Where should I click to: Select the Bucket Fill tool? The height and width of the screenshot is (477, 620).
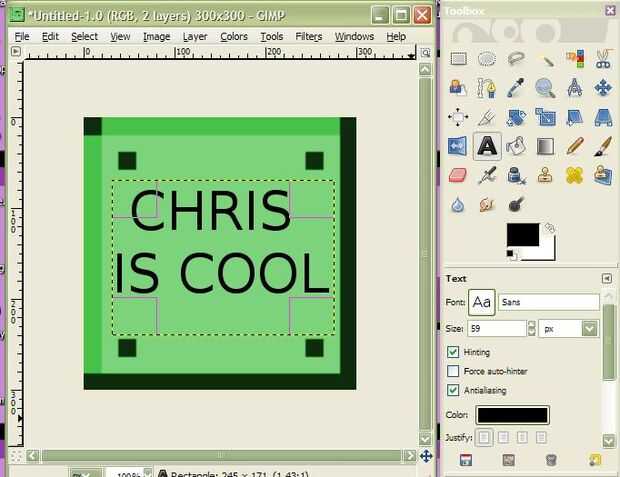(516, 146)
